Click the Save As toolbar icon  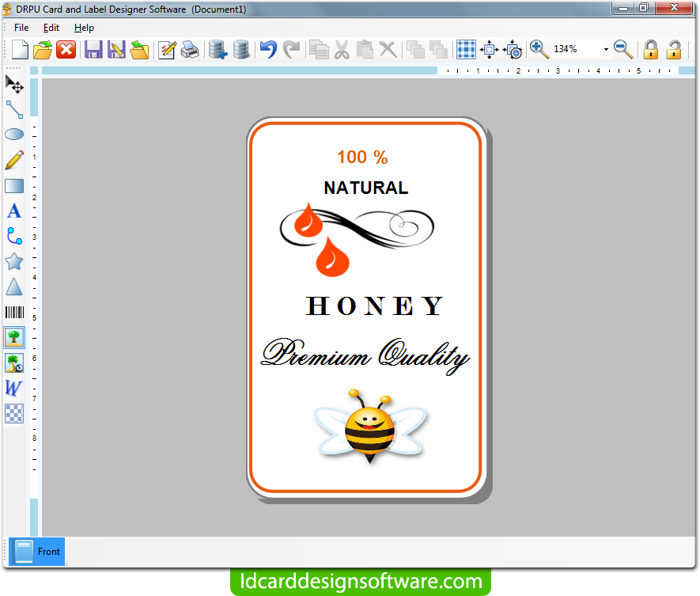click(x=116, y=50)
